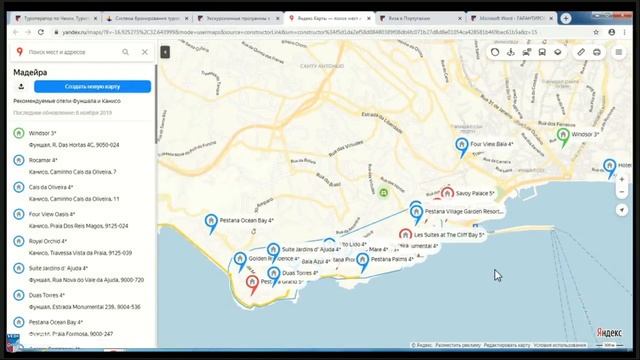Click Golden Residence 4* map marker
Image resolution: width=640 pixels, height=360 pixels.
point(240,261)
